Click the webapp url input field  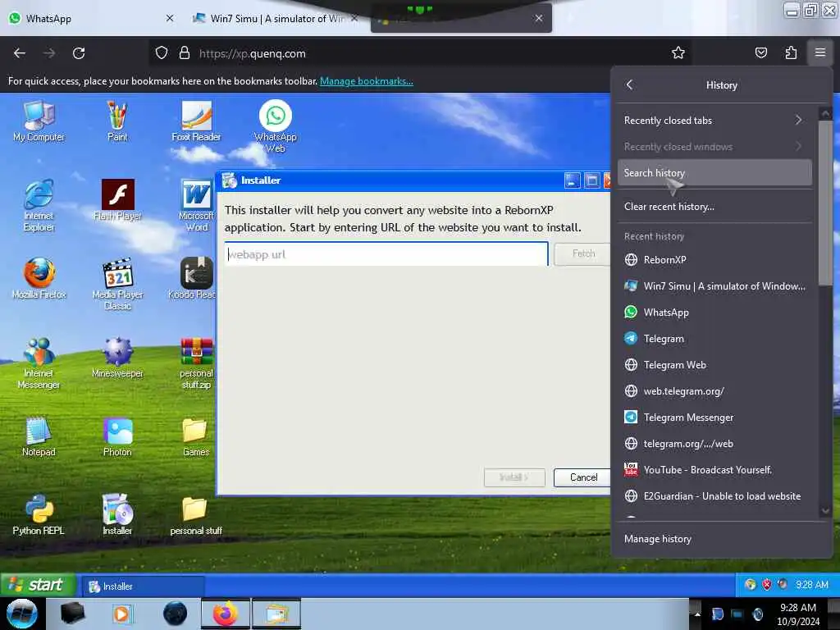386,254
